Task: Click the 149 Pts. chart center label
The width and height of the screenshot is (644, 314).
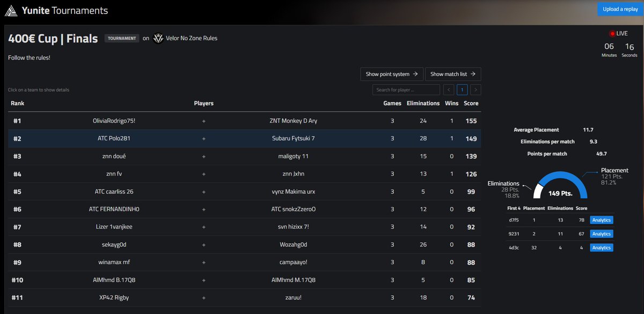Action: pos(559,193)
